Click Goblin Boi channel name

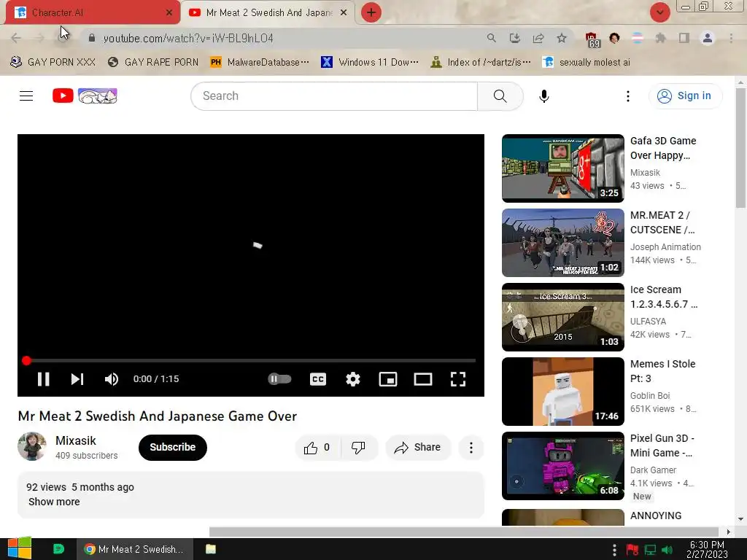click(x=650, y=395)
